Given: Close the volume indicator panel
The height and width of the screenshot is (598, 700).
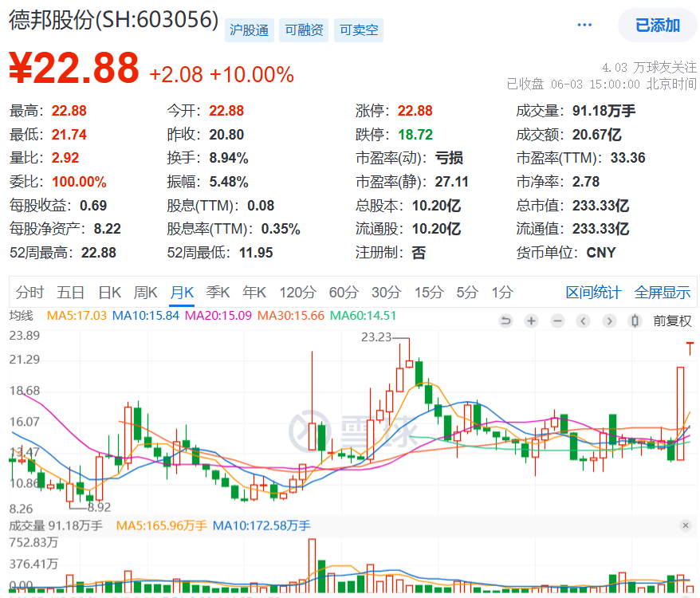Looking at the screenshot, I should (x=686, y=525).
